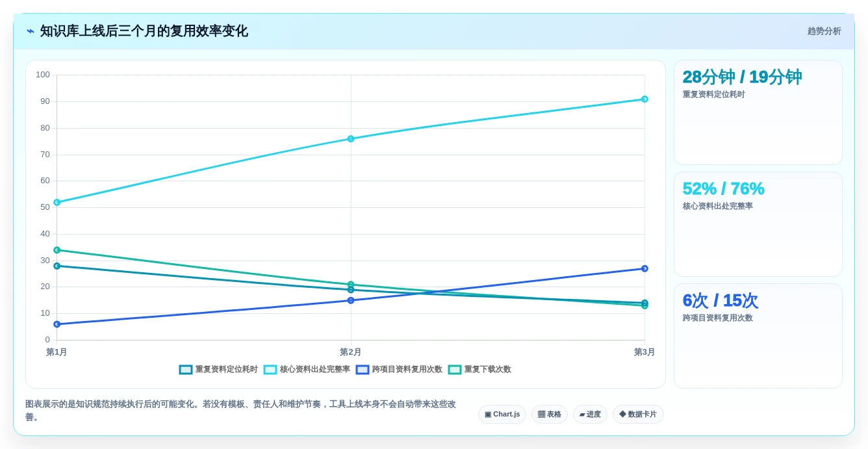Viewport: 868px width, 449px height.
Task: Click the 数据卡片 tag chip
Action: 638,414
